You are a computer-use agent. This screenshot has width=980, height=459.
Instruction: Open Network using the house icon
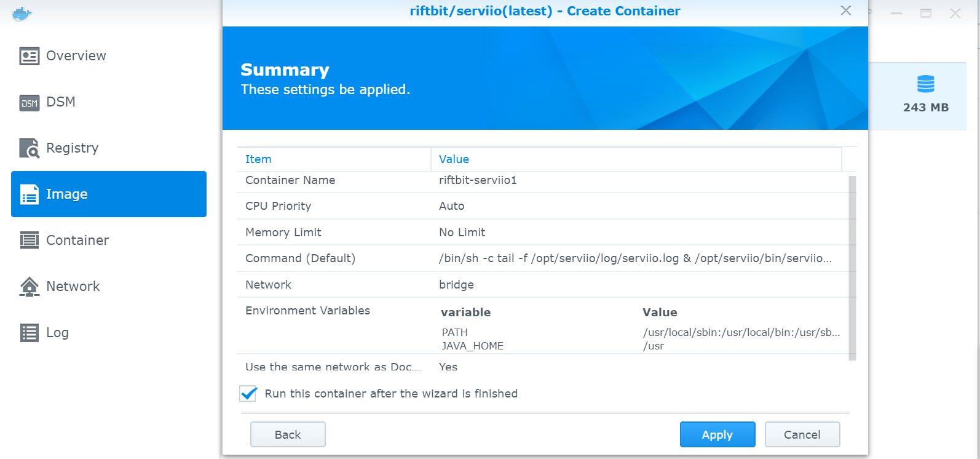[x=30, y=287]
